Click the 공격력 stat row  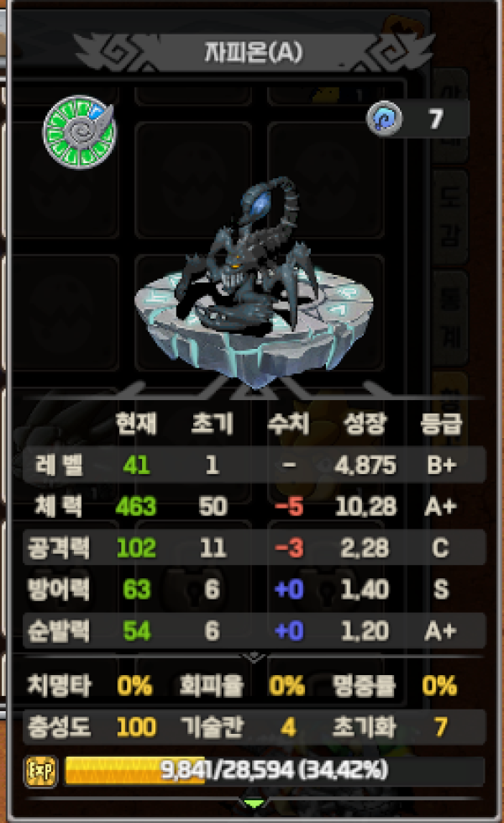point(255,548)
